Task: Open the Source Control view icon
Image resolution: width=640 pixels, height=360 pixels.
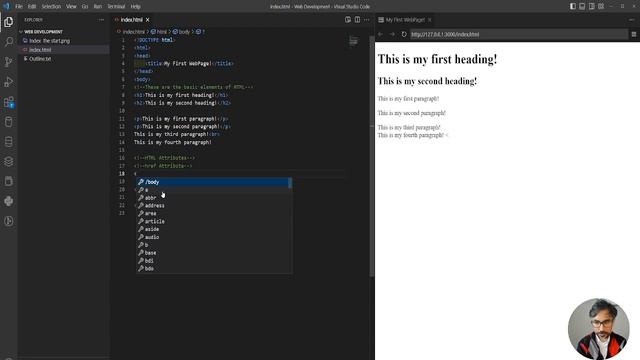Action: pyautogui.click(x=9, y=62)
